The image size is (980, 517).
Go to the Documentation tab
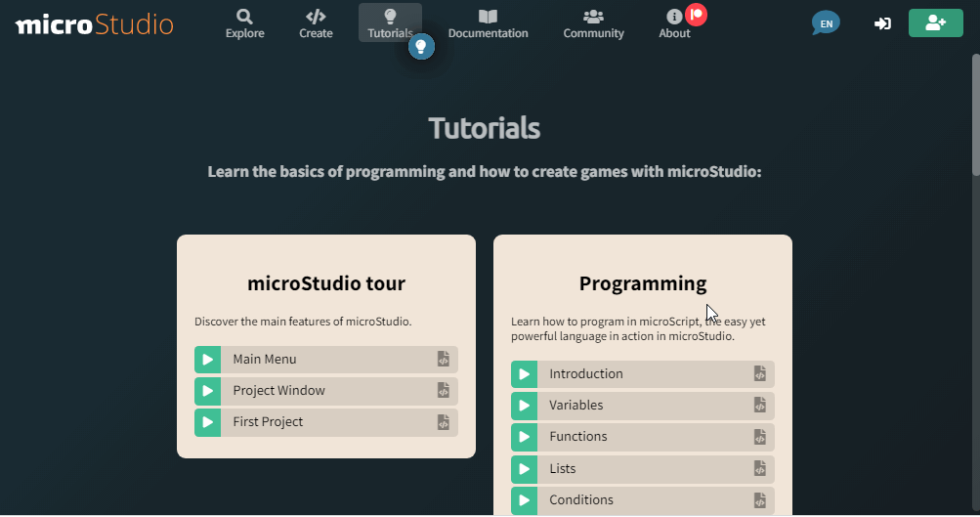pyautogui.click(x=488, y=23)
